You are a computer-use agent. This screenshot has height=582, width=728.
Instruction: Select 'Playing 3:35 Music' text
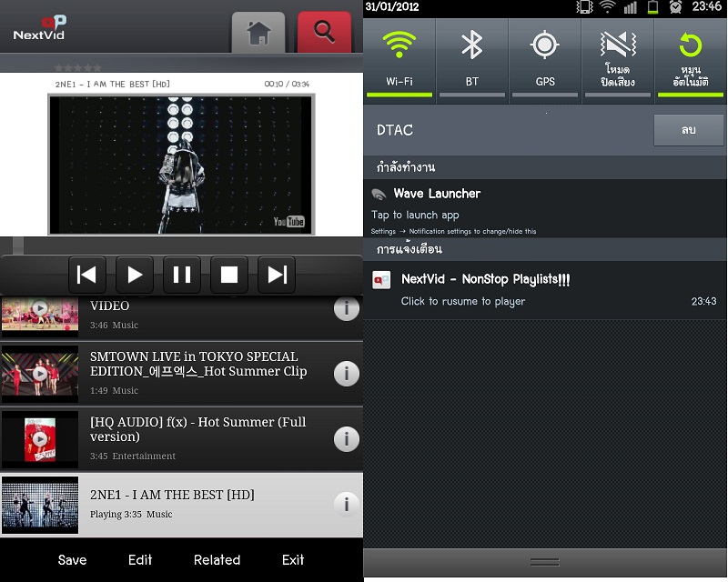click(x=131, y=514)
